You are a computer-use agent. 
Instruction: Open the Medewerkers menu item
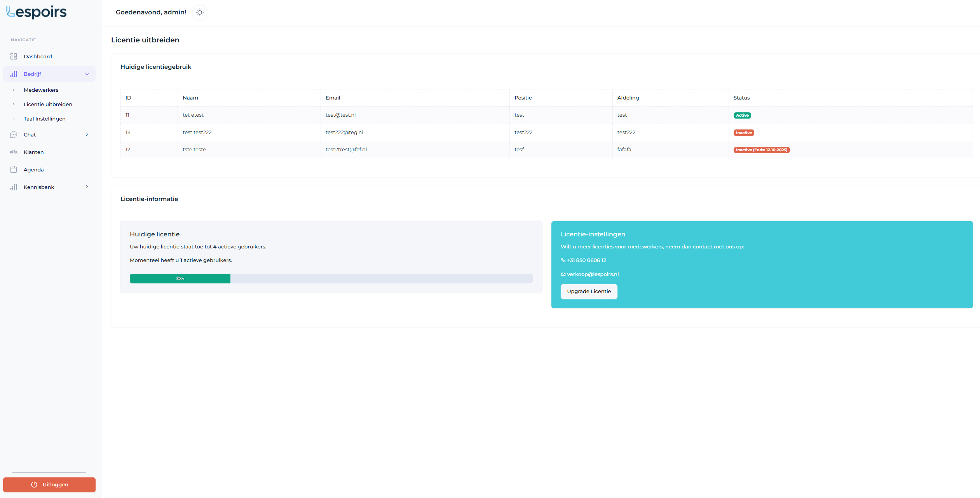coord(41,90)
